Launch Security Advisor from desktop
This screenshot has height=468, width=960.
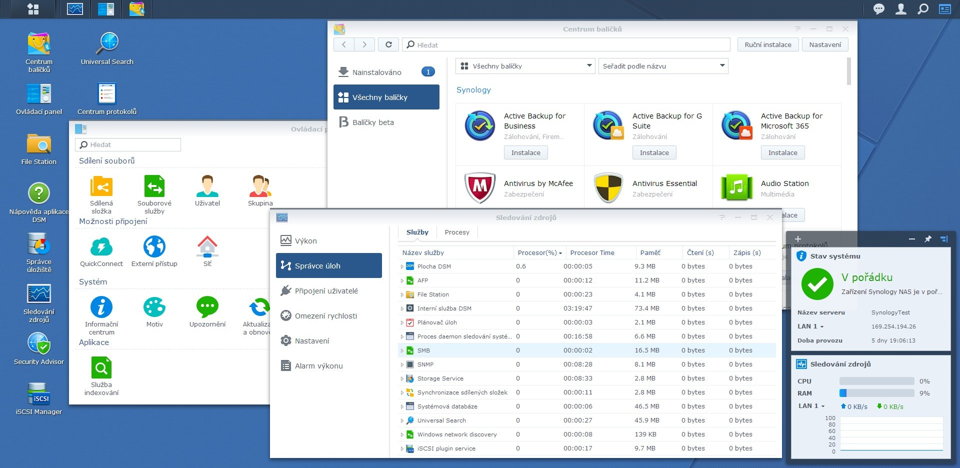coord(39,344)
